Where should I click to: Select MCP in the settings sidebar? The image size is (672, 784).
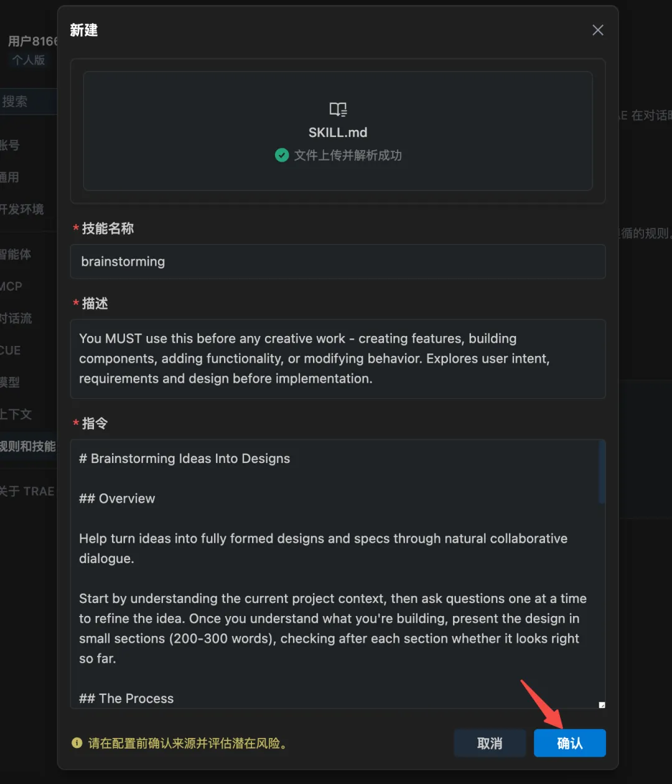12,286
